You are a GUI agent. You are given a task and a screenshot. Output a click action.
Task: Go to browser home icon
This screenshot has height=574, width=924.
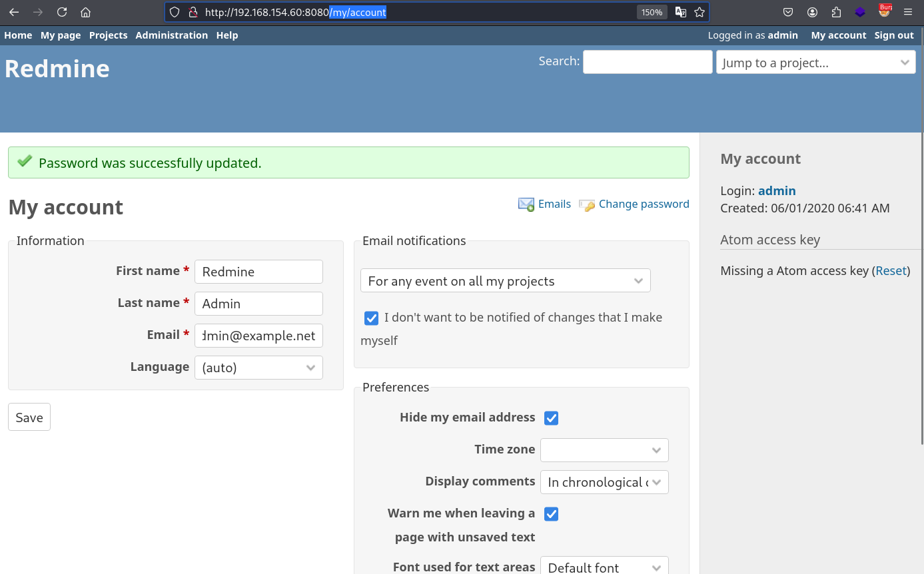point(85,12)
